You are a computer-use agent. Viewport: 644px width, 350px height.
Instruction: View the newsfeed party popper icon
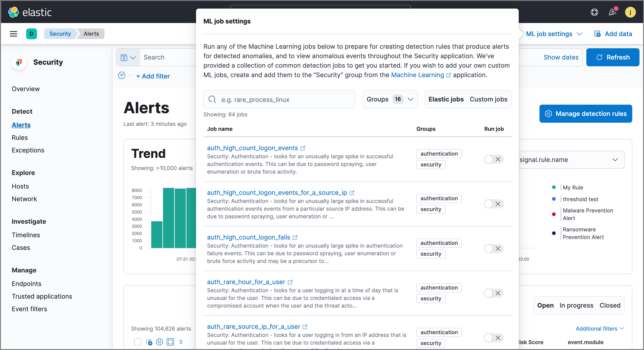(x=612, y=12)
